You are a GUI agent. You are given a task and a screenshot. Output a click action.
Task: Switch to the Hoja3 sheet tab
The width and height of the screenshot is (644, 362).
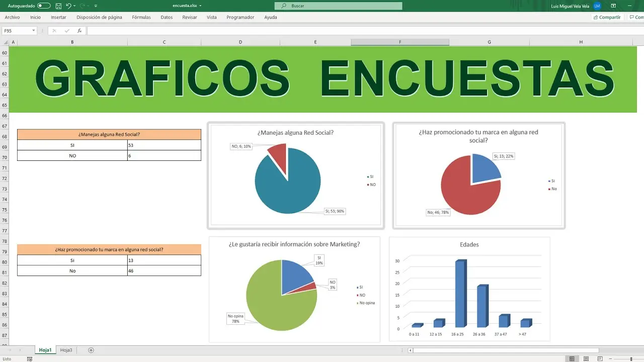coord(66,350)
